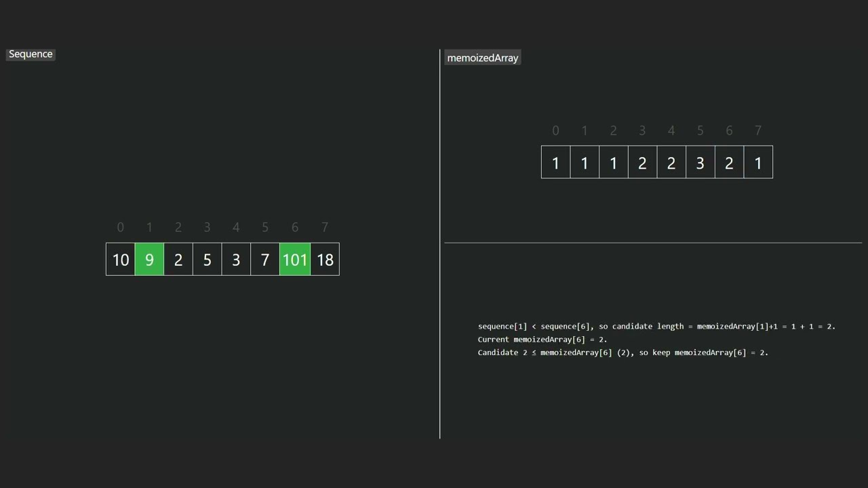
Task: Click index label 6 above the Sequence array
Action: tap(294, 227)
